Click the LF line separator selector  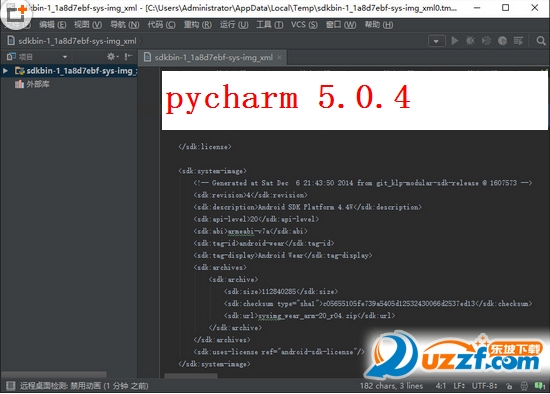tap(459, 386)
